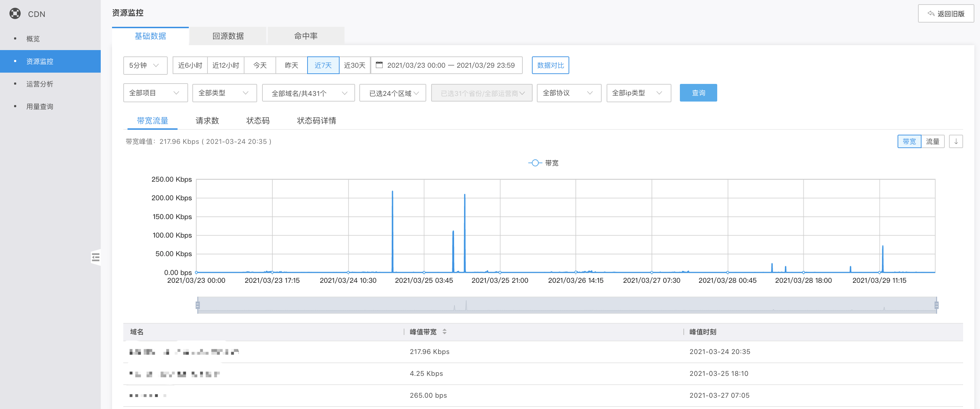Expand the 已选24个区域 region dropdown
Viewport: 980px width, 409px height.
(392, 93)
